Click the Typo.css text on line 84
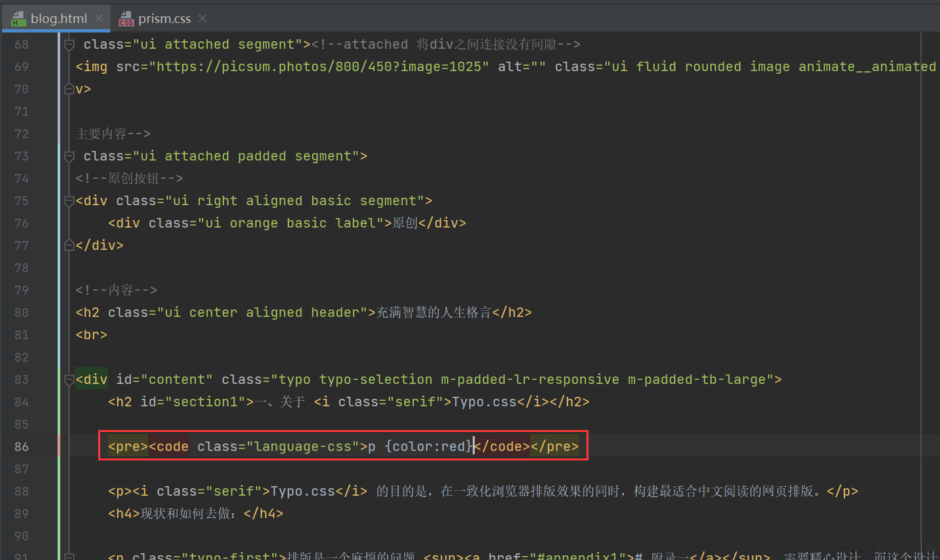Image resolution: width=940 pixels, height=560 pixels. pyautogui.click(x=484, y=402)
